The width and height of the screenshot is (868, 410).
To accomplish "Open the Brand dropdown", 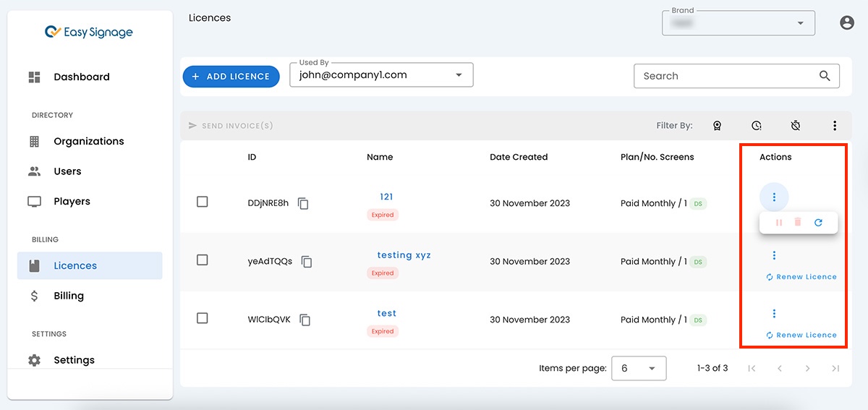I will 800,23.
